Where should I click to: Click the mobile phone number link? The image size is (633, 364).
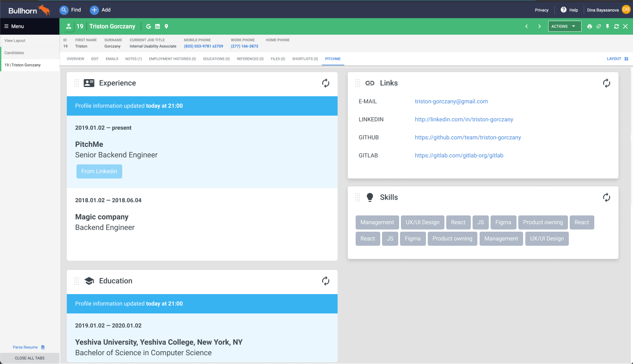(x=204, y=46)
